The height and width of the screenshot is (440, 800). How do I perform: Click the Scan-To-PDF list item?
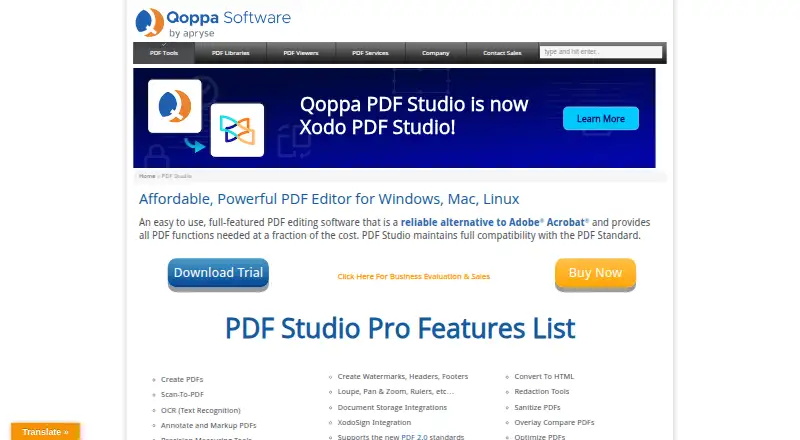182,395
